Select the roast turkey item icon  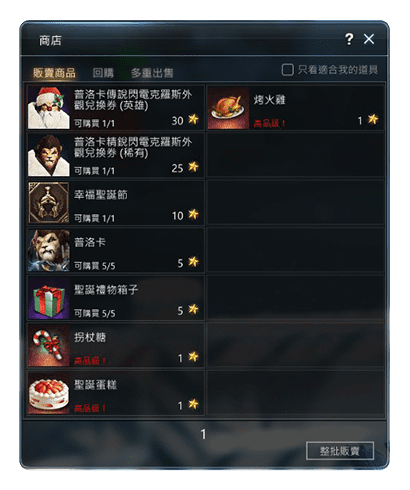[x=228, y=108]
